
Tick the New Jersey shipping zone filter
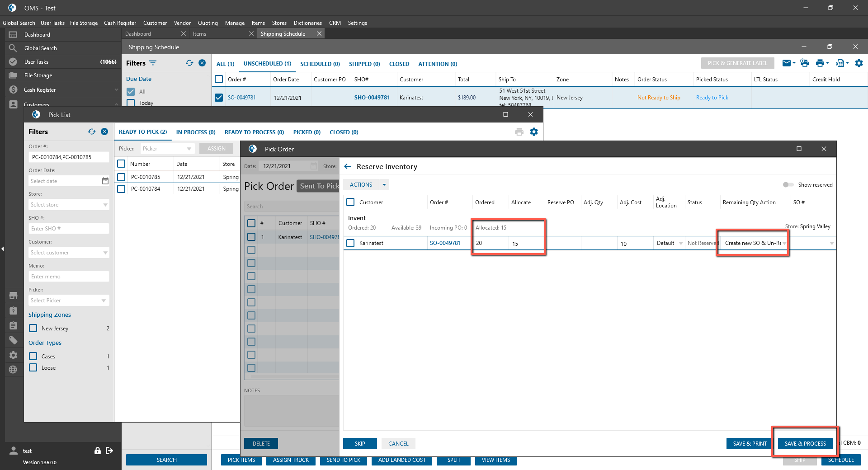click(x=33, y=328)
